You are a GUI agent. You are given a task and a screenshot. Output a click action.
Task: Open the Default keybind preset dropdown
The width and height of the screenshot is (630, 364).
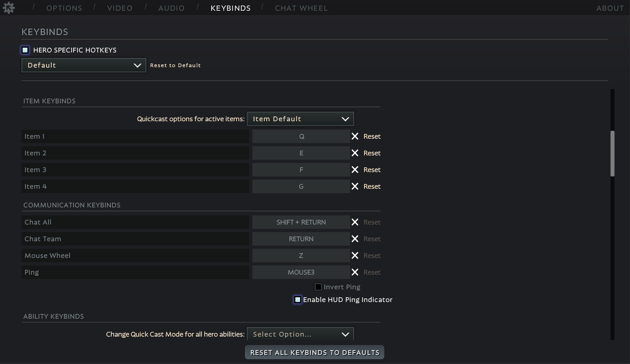(83, 65)
